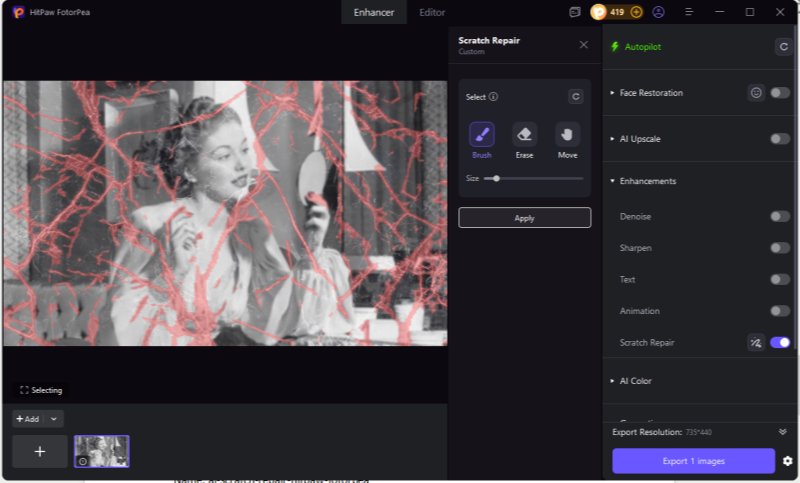
Task: Open the feedback message icon
Action: pos(574,12)
